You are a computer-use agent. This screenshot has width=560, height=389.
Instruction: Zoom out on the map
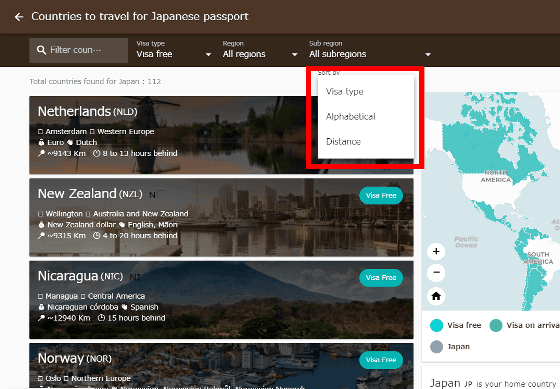click(436, 273)
